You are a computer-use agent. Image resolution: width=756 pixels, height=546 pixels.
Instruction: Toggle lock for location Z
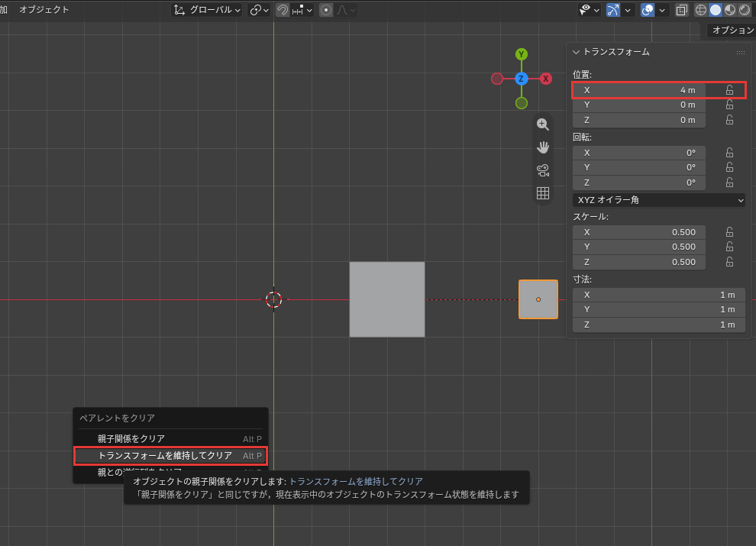click(x=729, y=120)
